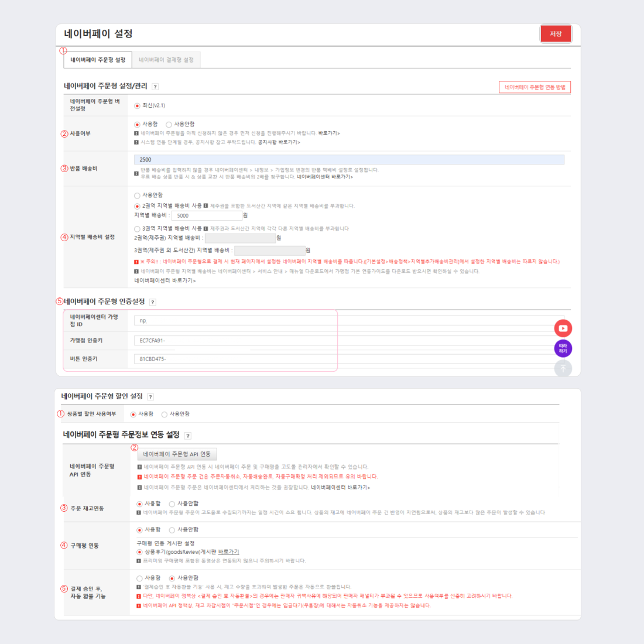Click the 가맹점 인증키 field
The width and height of the screenshot is (644, 644).
(x=349, y=341)
